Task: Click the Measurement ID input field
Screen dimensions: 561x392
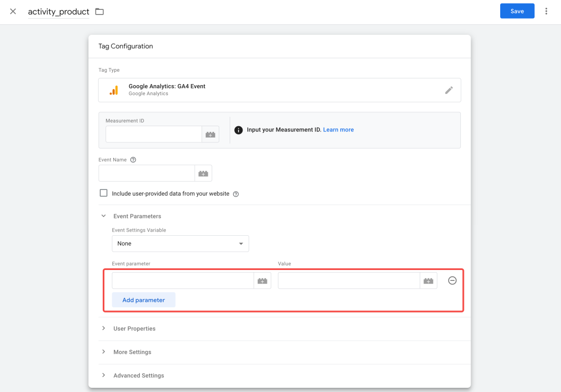Action: (154, 134)
